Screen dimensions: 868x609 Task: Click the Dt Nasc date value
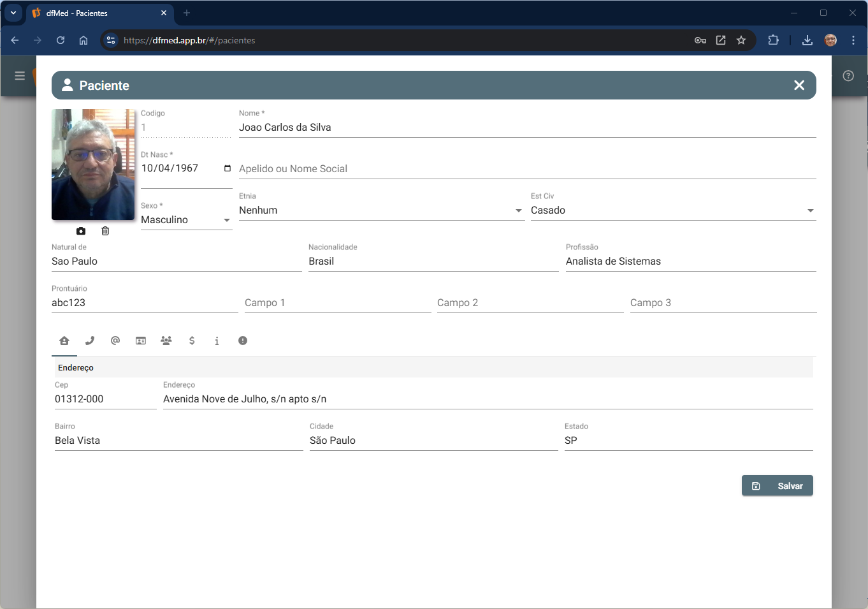(170, 168)
